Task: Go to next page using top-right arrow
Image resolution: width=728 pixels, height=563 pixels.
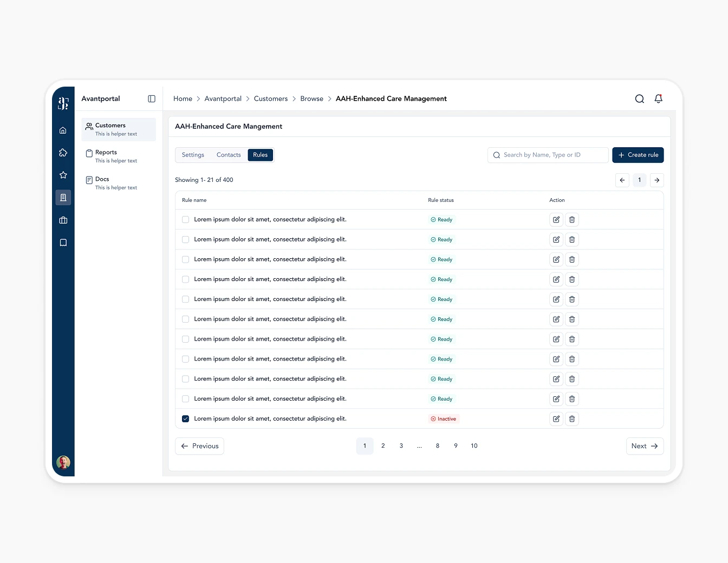Action: [x=656, y=180]
